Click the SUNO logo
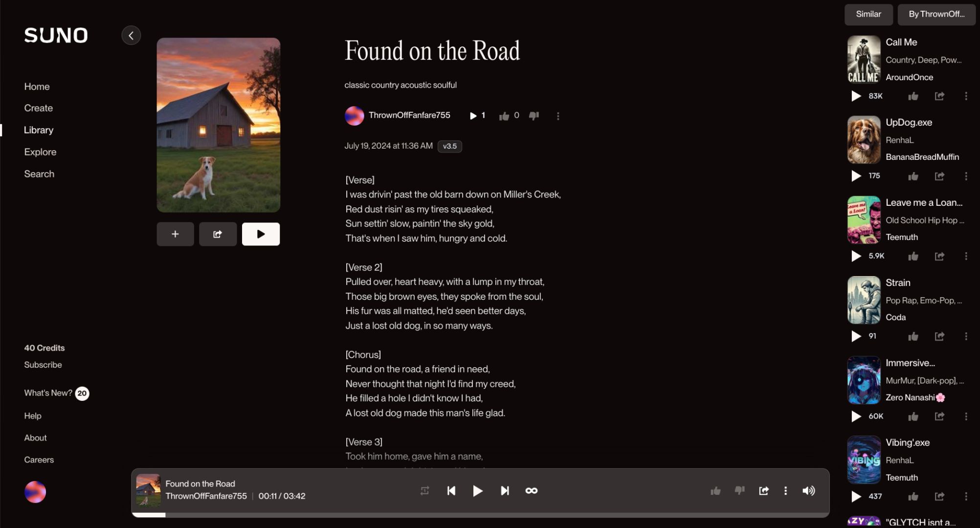The image size is (980, 528). 56,35
